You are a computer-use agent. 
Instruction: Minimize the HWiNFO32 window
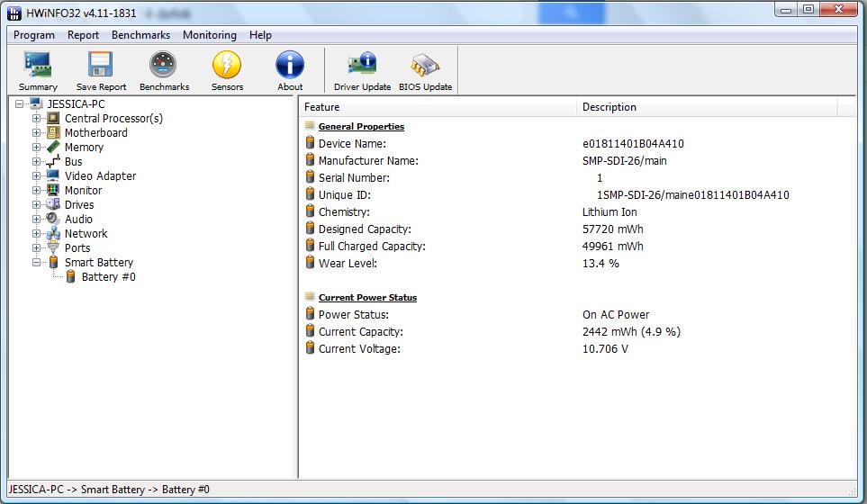pyautogui.click(x=786, y=9)
